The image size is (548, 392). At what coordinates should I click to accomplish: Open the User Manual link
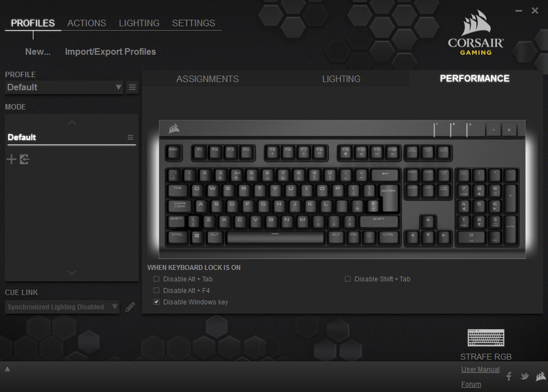(x=480, y=370)
